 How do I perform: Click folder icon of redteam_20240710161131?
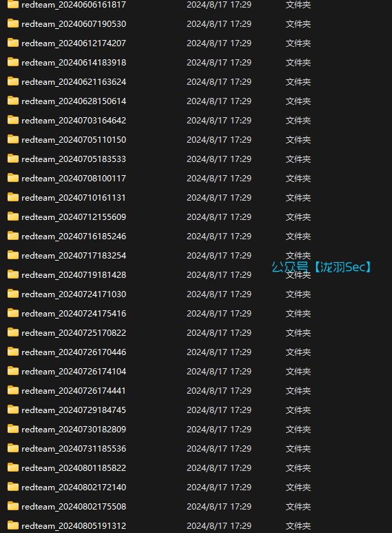[x=13, y=197]
